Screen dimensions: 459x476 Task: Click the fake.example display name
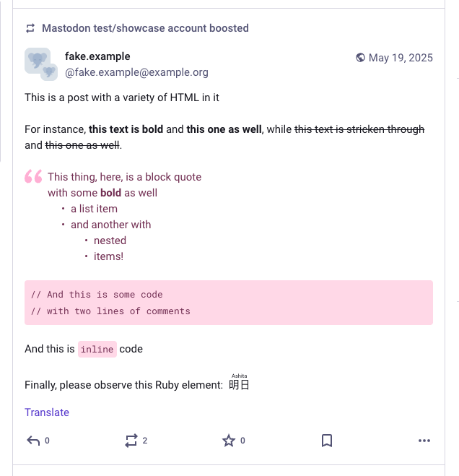97,56
